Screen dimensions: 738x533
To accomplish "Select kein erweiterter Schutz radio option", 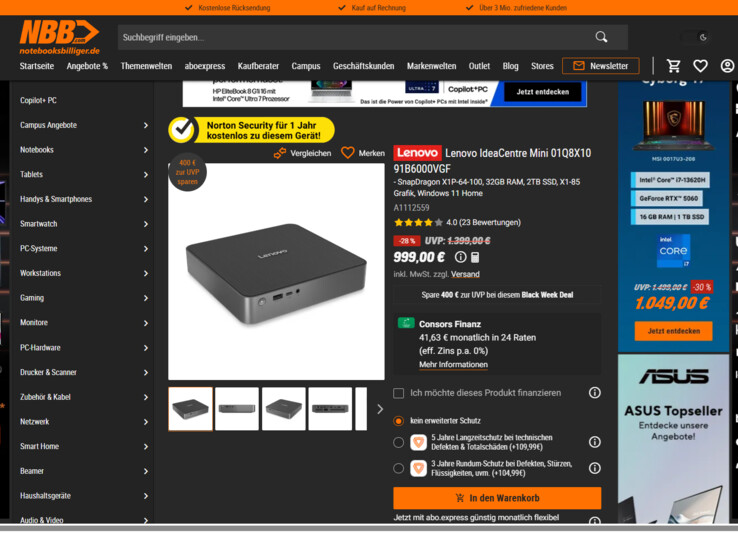I will 399,420.
